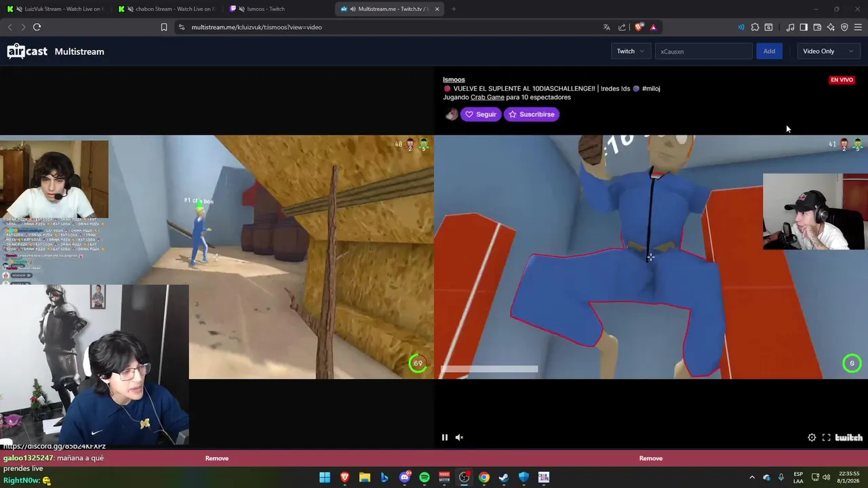Open the Brave Wallet icon
868x488 pixels.
pos(817,27)
